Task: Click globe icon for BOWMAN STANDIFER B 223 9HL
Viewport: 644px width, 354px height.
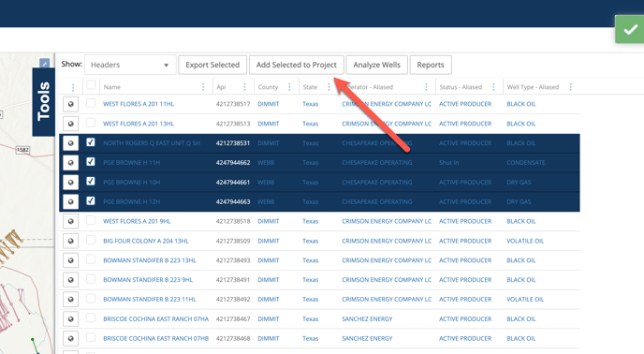Action: tap(70, 280)
